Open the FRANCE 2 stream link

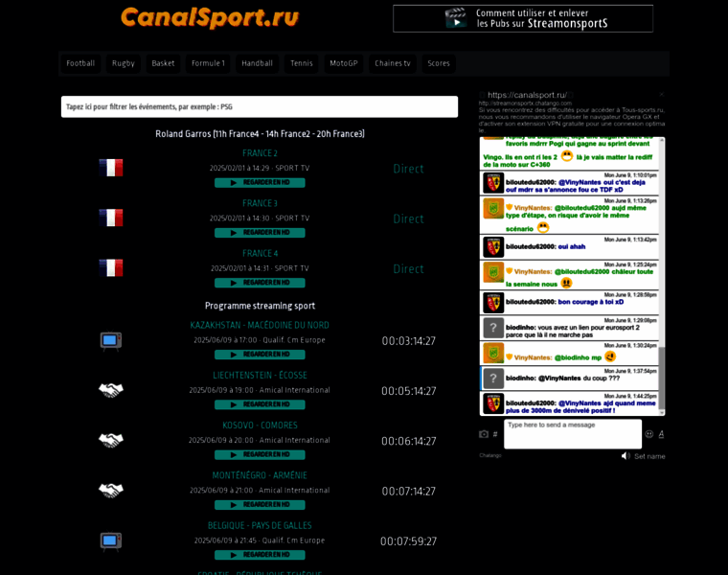pyautogui.click(x=260, y=153)
